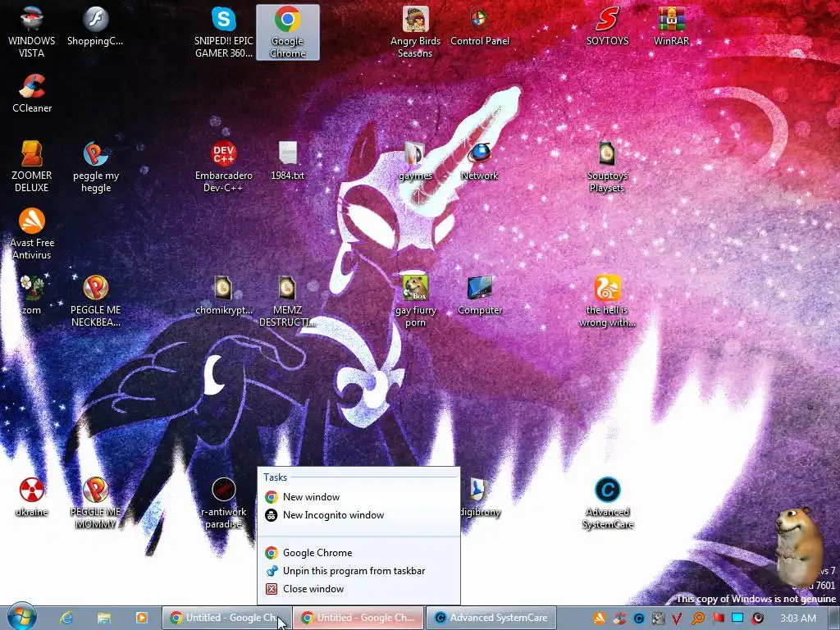Select the PEGGLE ME NECKBEA... icon

[x=96, y=301]
